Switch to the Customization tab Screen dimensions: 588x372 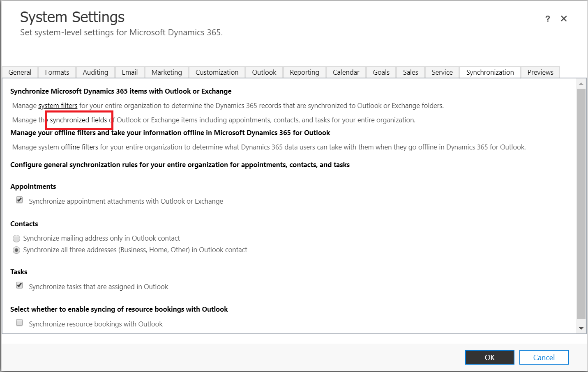point(217,72)
